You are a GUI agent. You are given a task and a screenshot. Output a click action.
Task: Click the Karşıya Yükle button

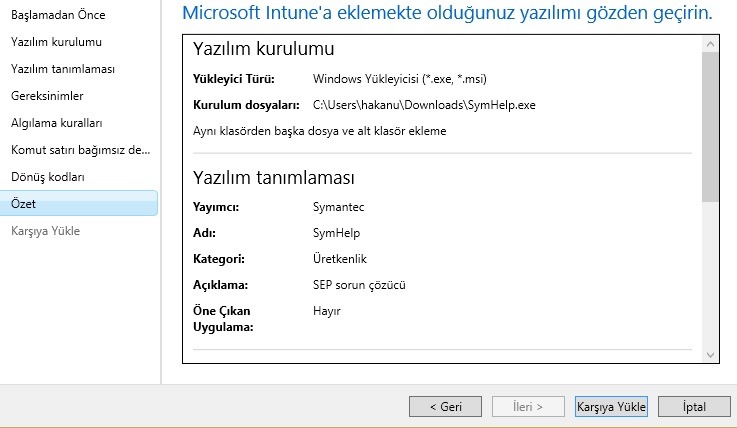[611, 406]
